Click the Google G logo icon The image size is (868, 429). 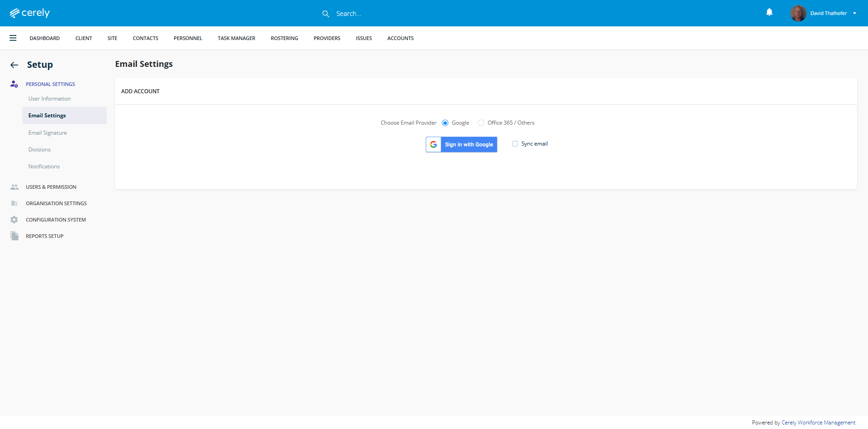[x=434, y=145]
